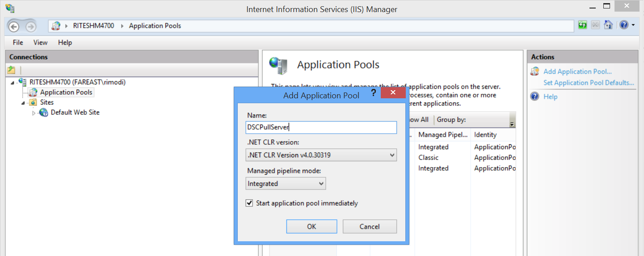The width and height of the screenshot is (644, 256).
Task: Click the Add Application Pool action icon
Action: 535,71
